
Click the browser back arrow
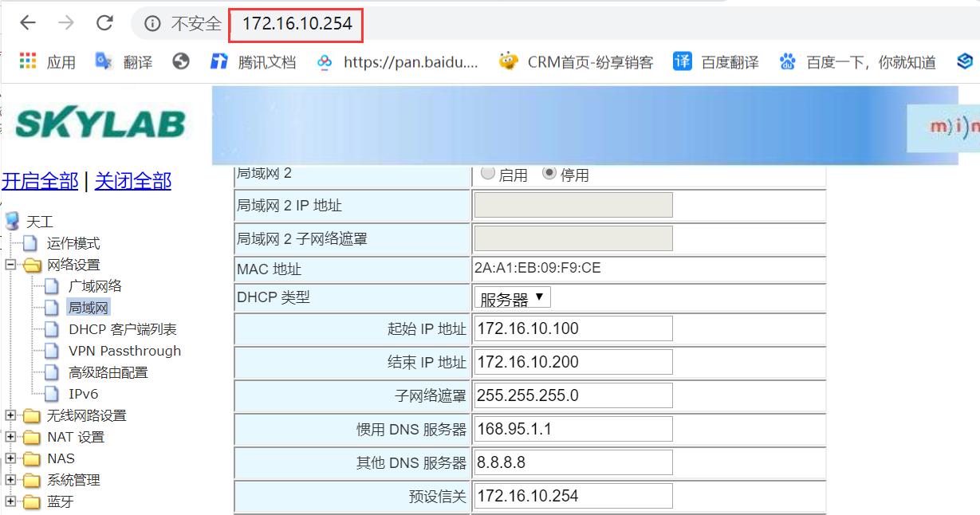pyautogui.click(x=28, y=23)
